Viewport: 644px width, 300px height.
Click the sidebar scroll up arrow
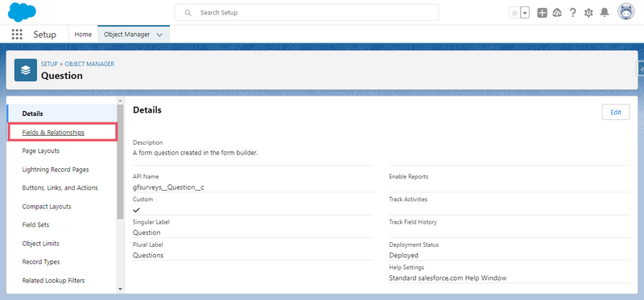120,101
